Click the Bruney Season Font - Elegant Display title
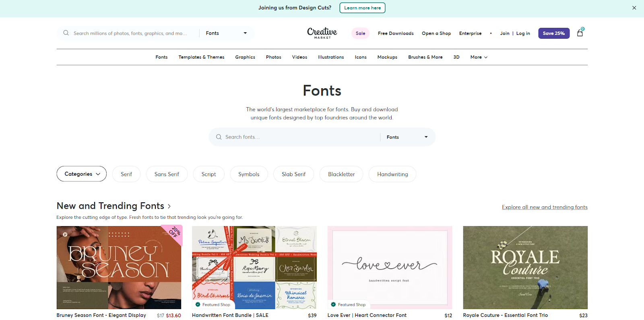 pos(101,315)
